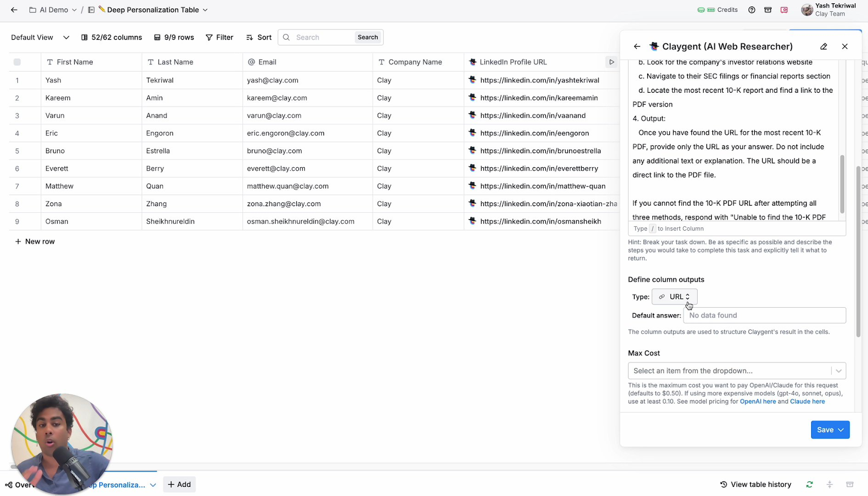Screen dimensions: 868x496
Task: Toggle the select-all rows checkbox
Action: click(x=17, y=62)
